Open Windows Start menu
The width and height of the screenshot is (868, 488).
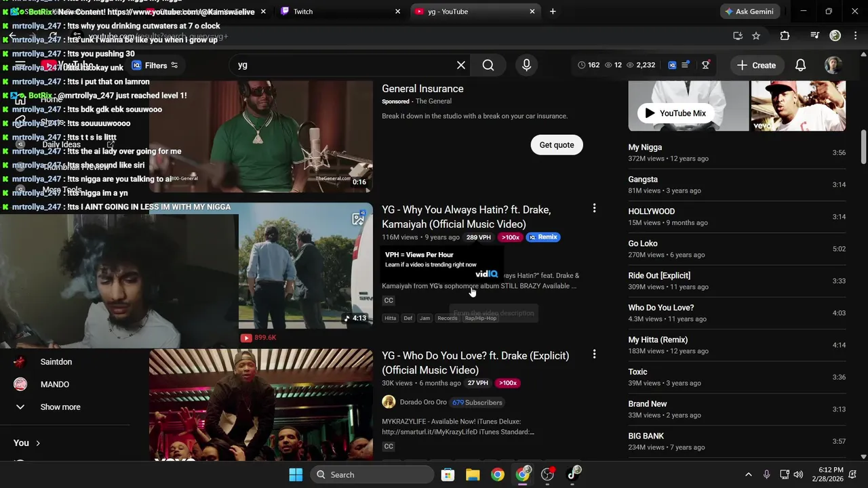click(296, 474)
